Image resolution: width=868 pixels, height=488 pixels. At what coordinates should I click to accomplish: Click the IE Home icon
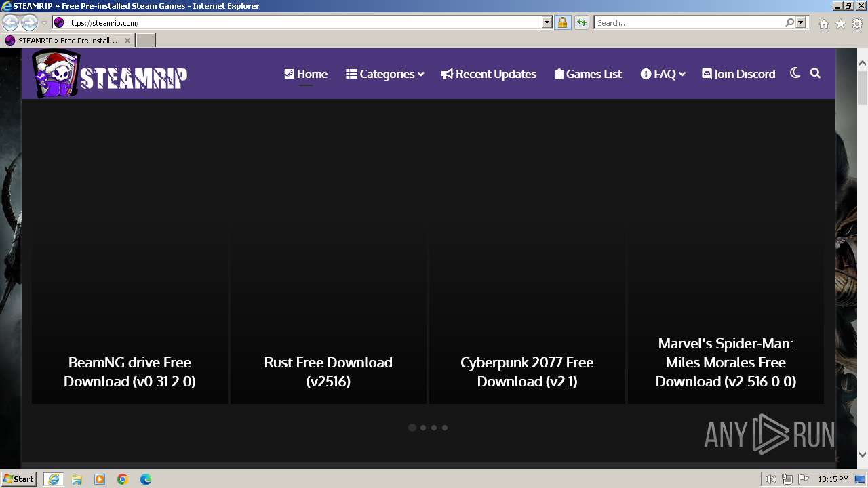click(x=823, y=24)
